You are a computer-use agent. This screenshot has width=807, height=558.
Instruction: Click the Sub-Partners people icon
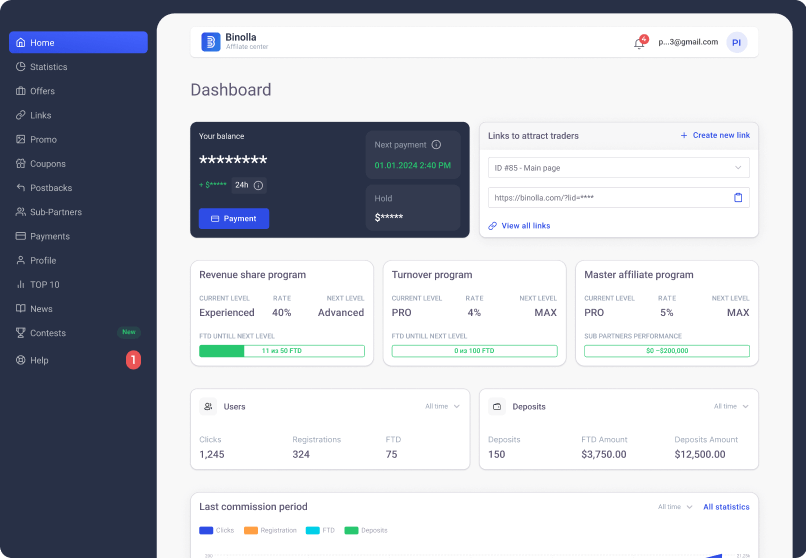21,212
